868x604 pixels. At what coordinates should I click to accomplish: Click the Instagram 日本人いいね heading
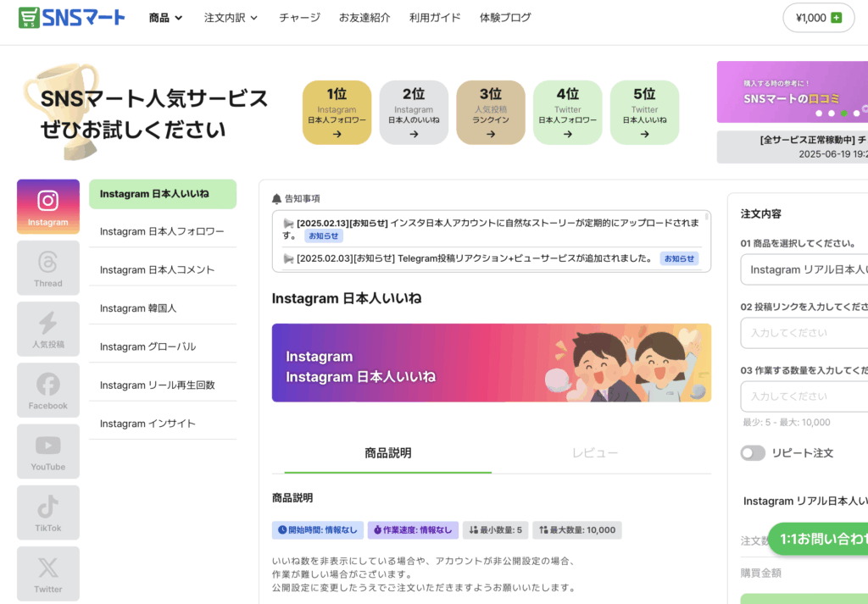click(347, 299)
